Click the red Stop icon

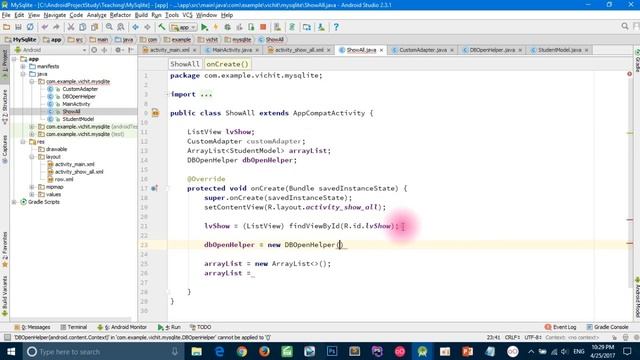click(263, 27)
